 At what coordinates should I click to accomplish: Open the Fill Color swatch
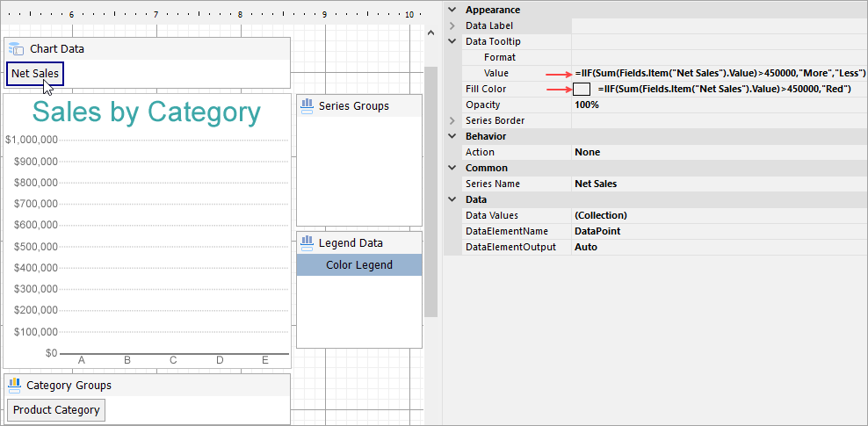pyautogui.click(x=582, y=89)
